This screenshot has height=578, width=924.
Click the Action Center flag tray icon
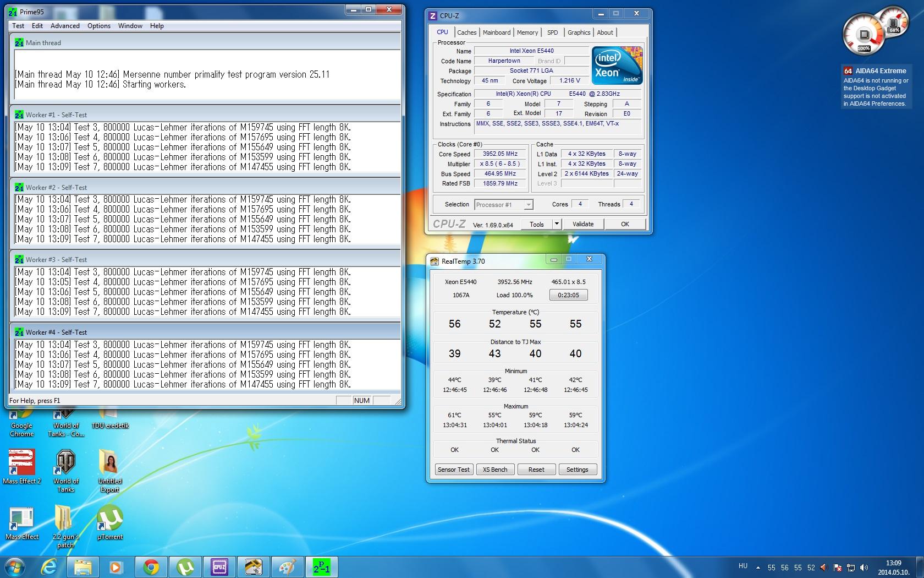pos(838,568)
